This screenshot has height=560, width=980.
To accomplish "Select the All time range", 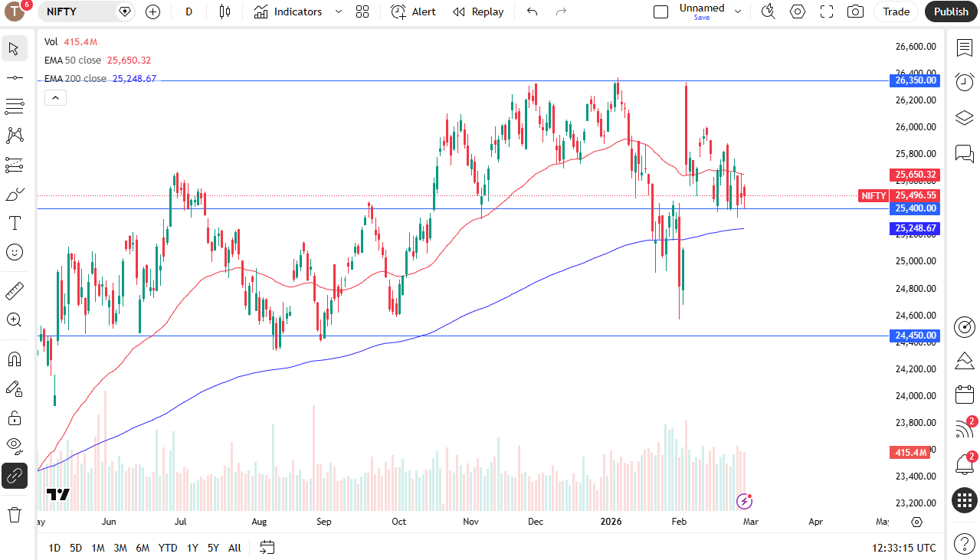I will pos(234,548).
